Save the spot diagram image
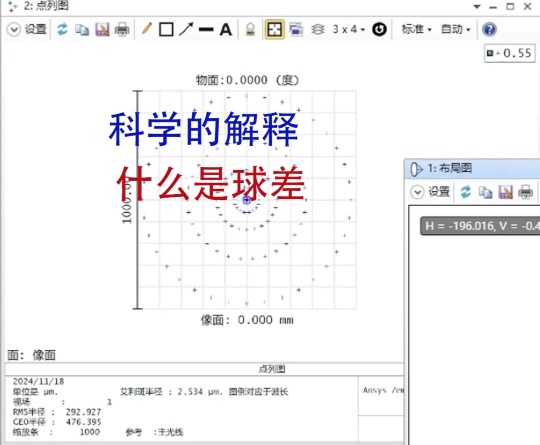Viewport: 540px width, 445px height. (x=102, y=30)
